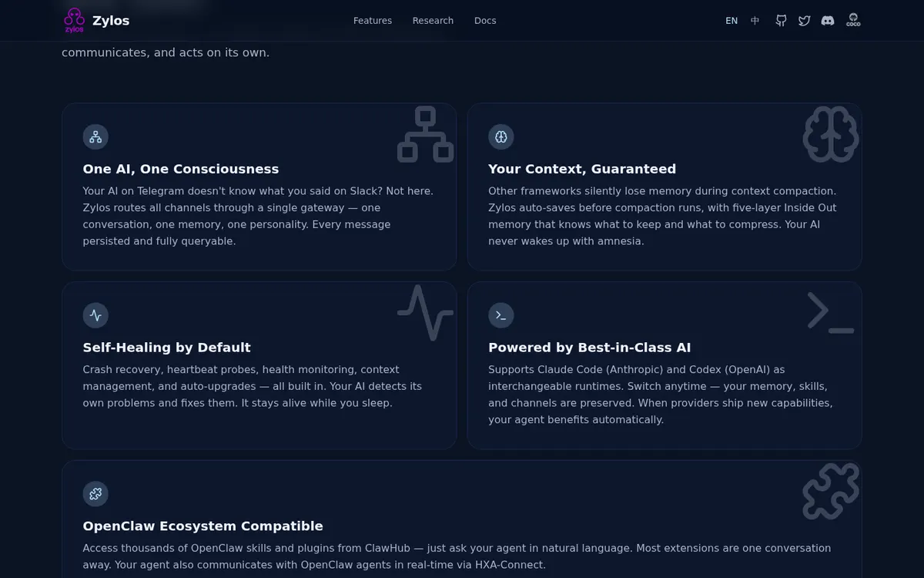Click the puzzle icon badge above OpenClaw
Image resolution: width=924 pixels, height=578 pixels.
click(95, 494)
